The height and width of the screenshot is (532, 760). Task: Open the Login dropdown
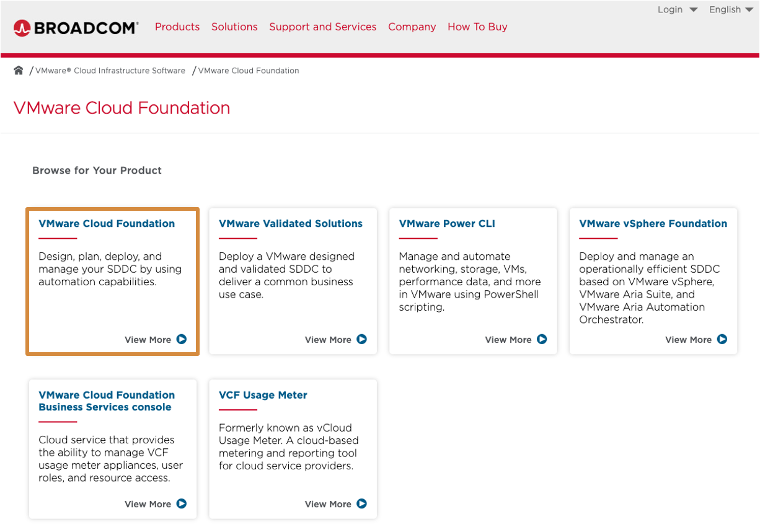click(677, 9)
